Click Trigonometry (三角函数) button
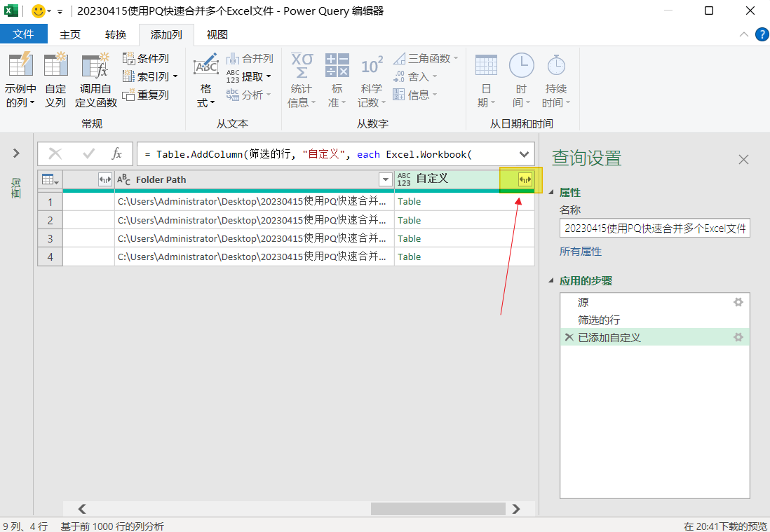 [x=426, y=58]
